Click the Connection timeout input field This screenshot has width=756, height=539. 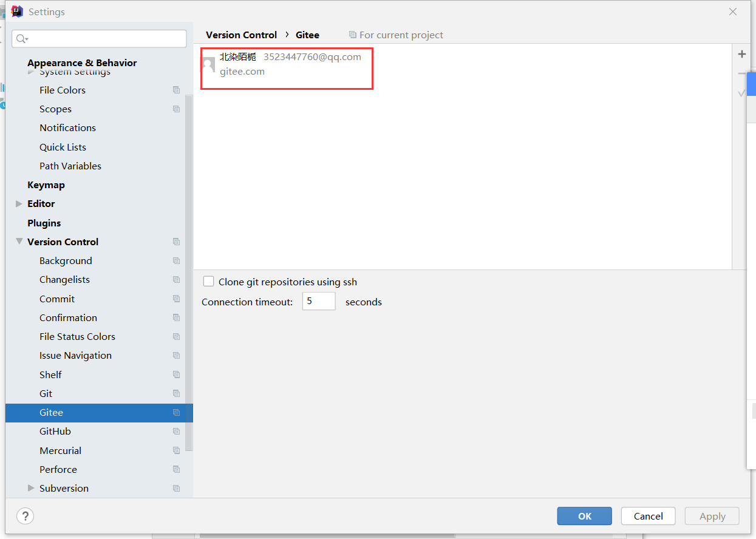coord(319,301)
